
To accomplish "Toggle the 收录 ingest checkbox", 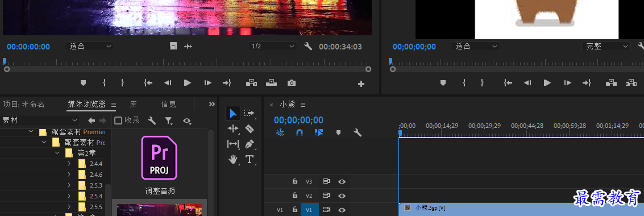I will (x=118, y=121).
